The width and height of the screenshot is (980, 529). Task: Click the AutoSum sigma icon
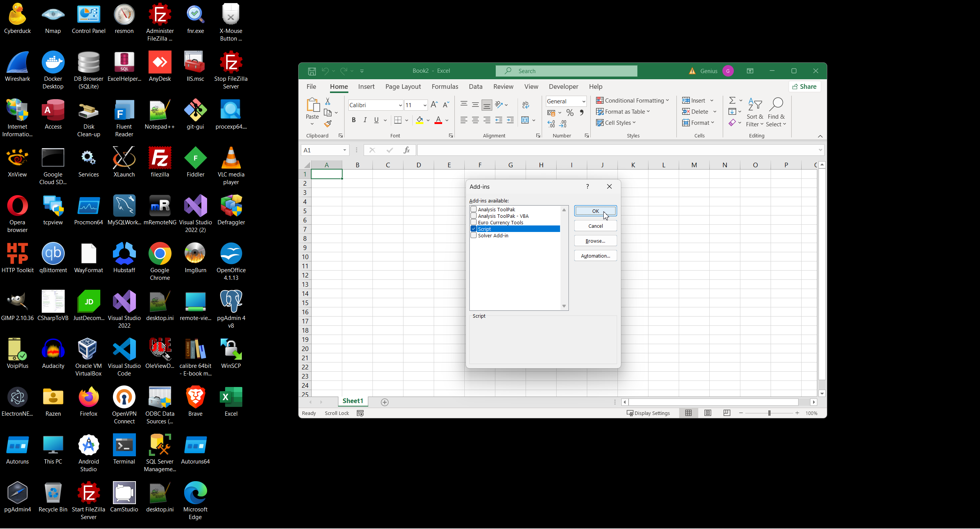click(x=732, y=100)
